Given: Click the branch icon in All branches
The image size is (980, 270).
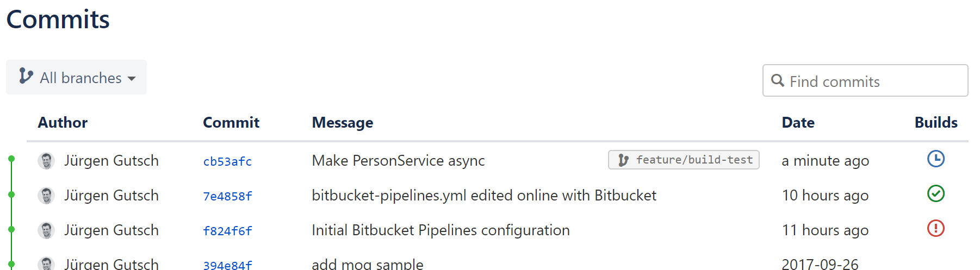Looking at the screenshot, I should pyautogui.click(x=25, y=76).
